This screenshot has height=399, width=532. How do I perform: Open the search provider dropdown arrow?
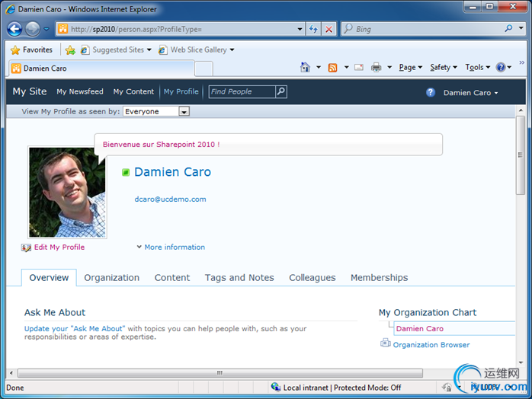pyautogui.click(x=521, y=28)
